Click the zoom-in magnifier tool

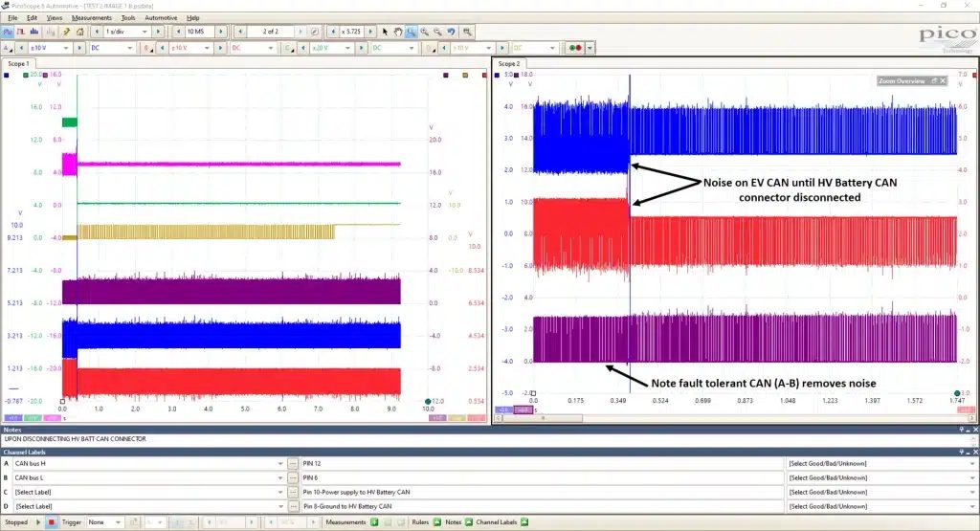[424, 32]
